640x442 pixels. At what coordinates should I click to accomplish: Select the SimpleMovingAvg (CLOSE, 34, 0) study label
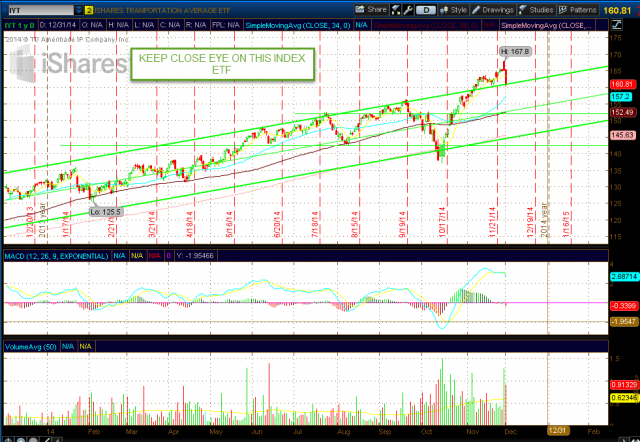(298, 25)
